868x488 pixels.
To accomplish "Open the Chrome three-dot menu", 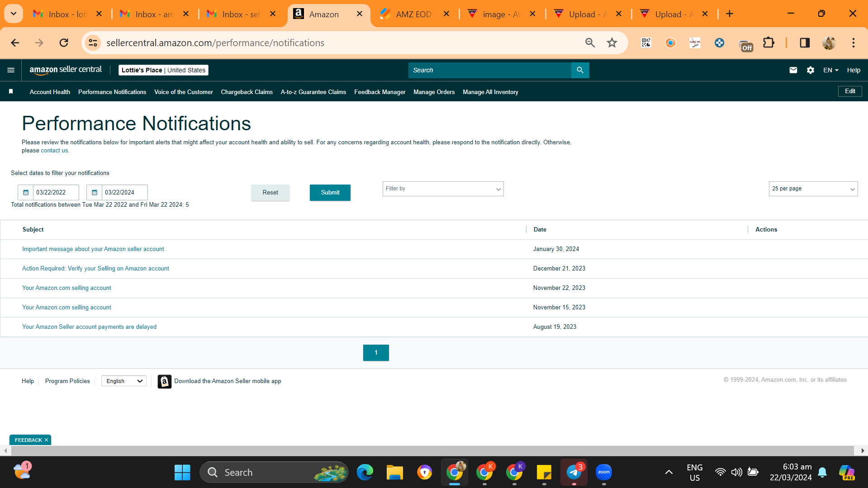I will pos(854,43).
